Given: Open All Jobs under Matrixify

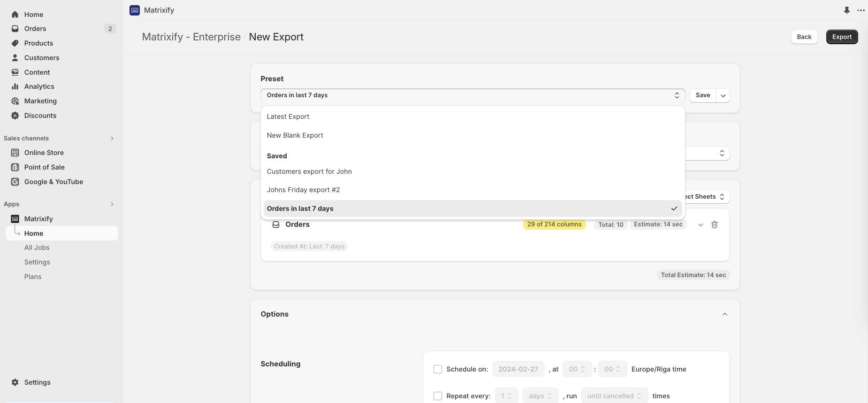Looking at the screenshot, I should [x=37, y=248].
